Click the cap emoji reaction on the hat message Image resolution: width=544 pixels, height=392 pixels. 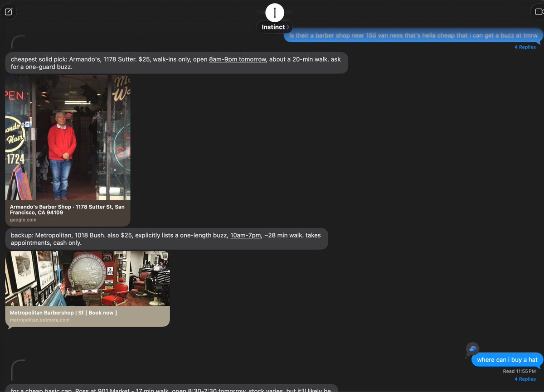(472, 348)
